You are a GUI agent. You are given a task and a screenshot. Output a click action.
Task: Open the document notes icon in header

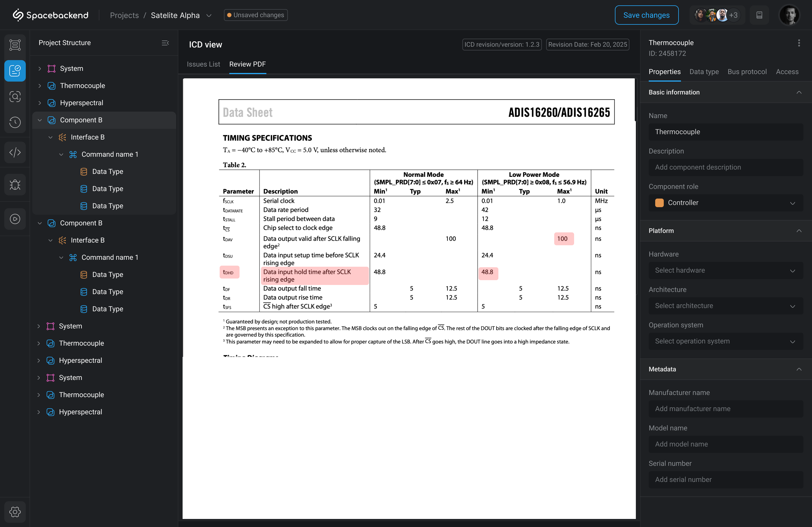coord(759,15)
